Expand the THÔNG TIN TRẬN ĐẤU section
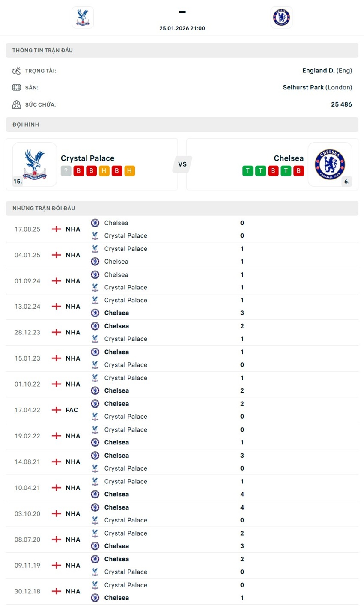Image resolution: width=364 pixels, height=608 pixels. point(182,50)
